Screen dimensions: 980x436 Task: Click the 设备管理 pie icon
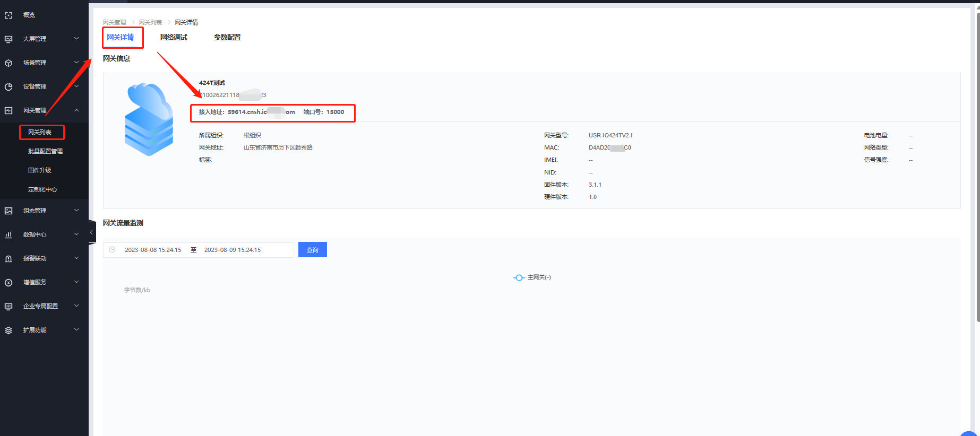[x=8, y=86]
